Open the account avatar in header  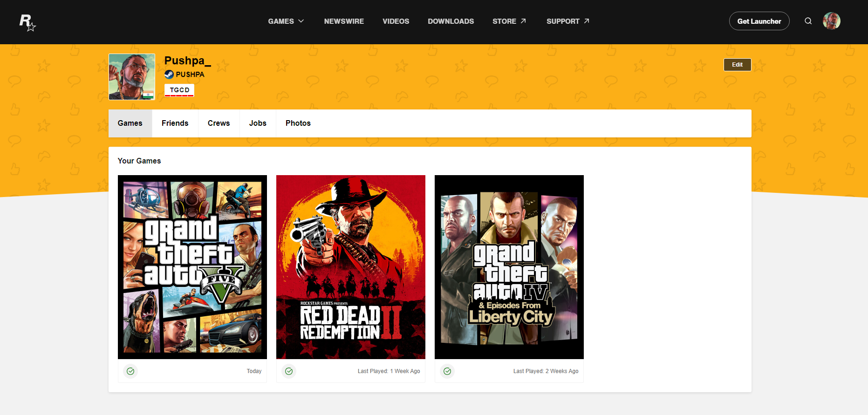point(832,21)
